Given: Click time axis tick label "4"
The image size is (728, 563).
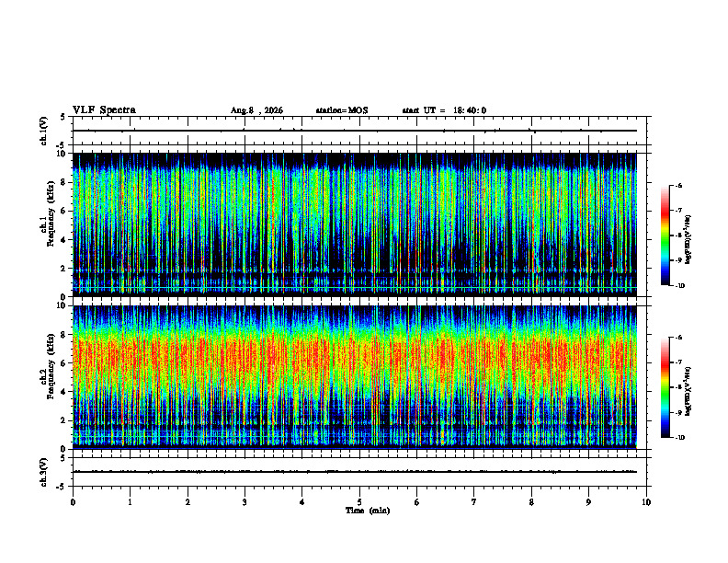Looking at the screenshot, I should tap(302, 502).
